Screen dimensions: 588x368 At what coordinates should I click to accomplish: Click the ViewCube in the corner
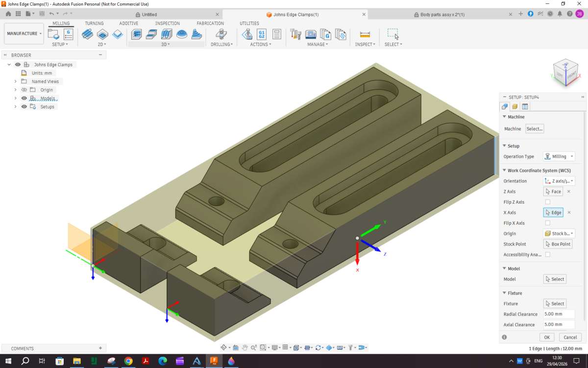click(565, 71)
